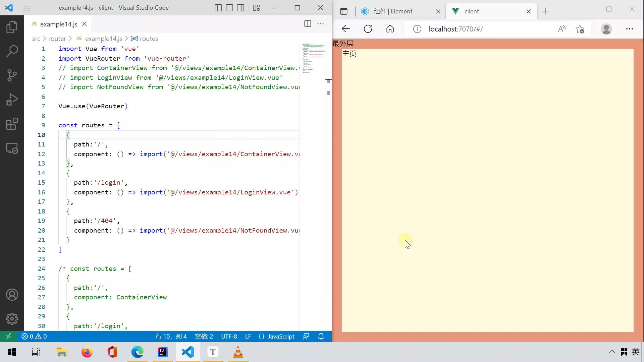Image resolution: width=644 pixels, height=362 pixels.
Task: Open the Source Control view
Action: [12, 75]
